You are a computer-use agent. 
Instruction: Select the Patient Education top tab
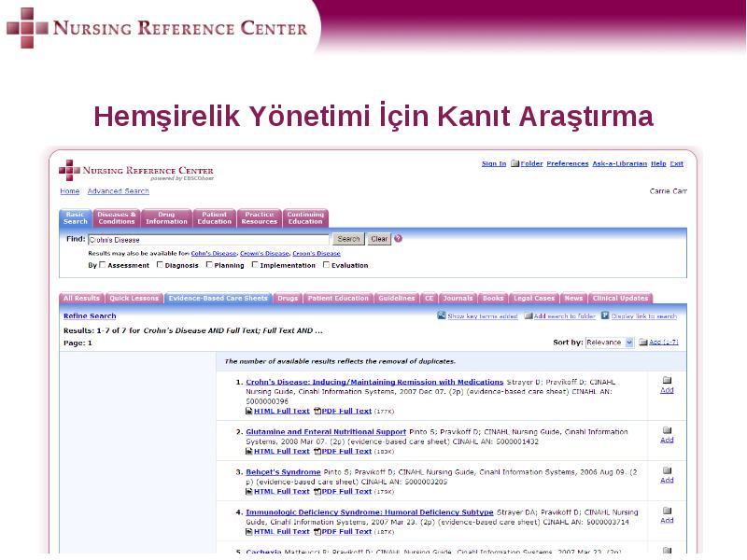click(x=215, y=218)
